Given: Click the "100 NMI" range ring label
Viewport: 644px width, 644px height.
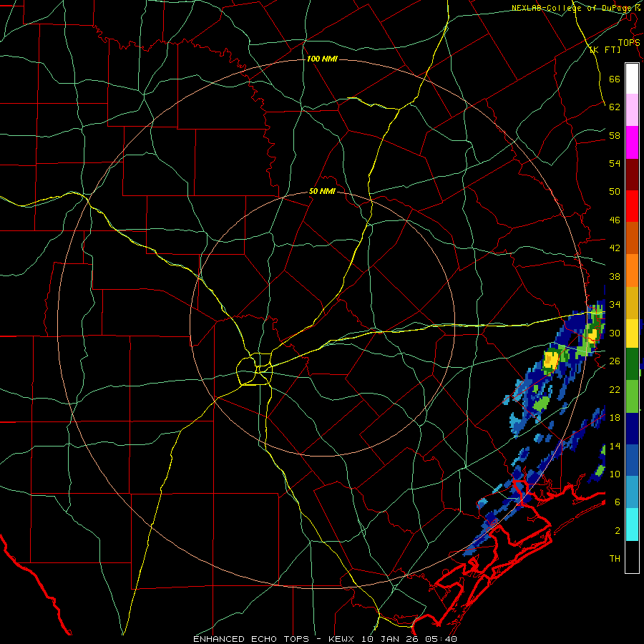Looking at the screenshot, I should click(x=322, y=59).
